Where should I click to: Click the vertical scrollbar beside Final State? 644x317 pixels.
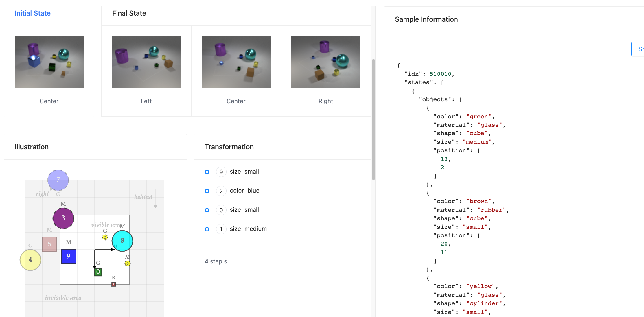click(373, 119)
